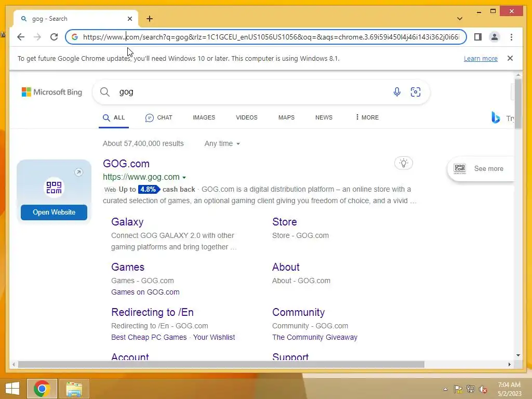Show hidden system tray icons
This screenshot has height=399, width=532.
coord(445,389)
